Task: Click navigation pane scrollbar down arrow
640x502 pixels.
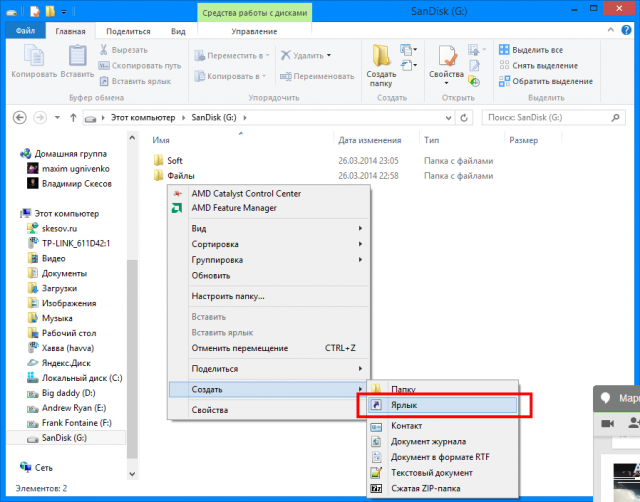Action: [132, 474]
